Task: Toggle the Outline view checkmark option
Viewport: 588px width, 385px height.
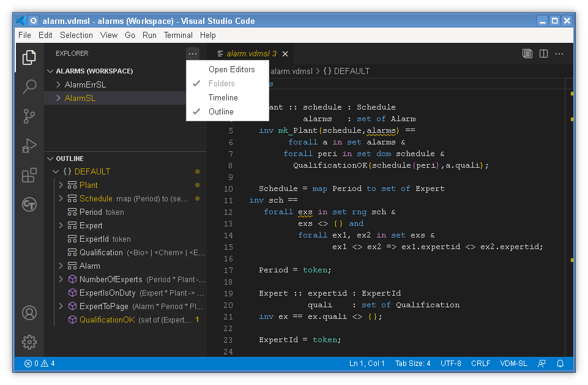Action: point(221,111)
